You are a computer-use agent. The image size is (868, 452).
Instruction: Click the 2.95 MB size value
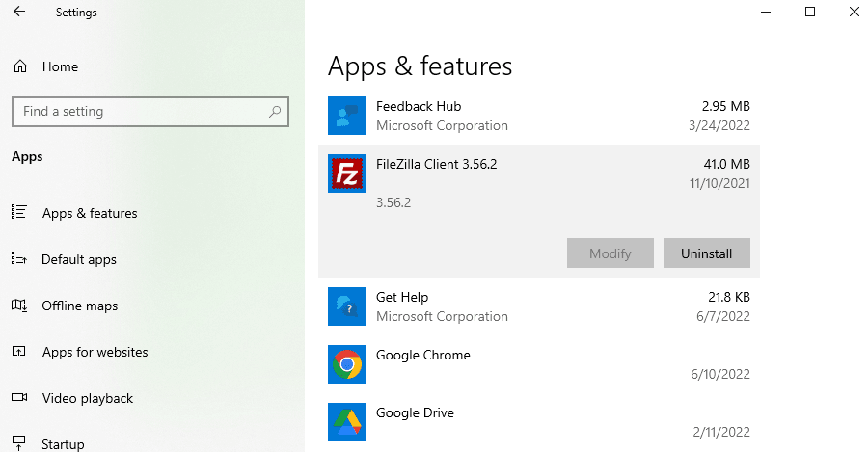point(725,106)
